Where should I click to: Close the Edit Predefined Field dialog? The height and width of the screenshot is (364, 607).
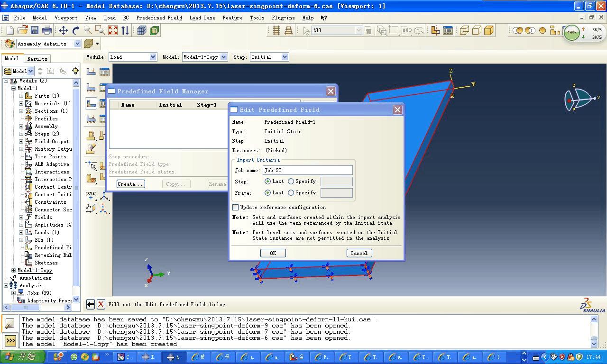[397, 109]
